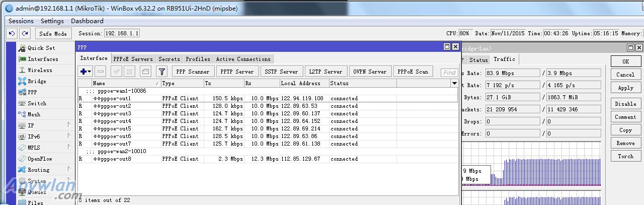
Task: Open the Queues section
Action: pos(37,192)
